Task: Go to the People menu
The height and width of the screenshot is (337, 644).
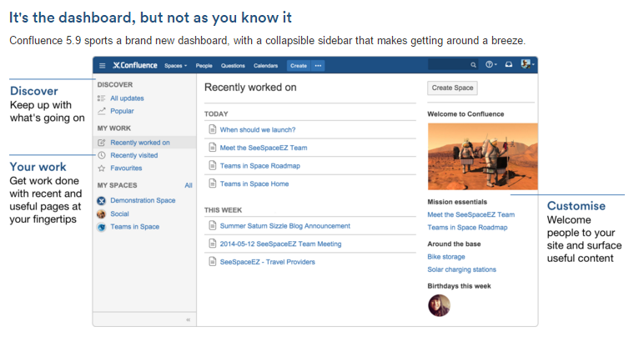Action: click(x=204, y=66)
